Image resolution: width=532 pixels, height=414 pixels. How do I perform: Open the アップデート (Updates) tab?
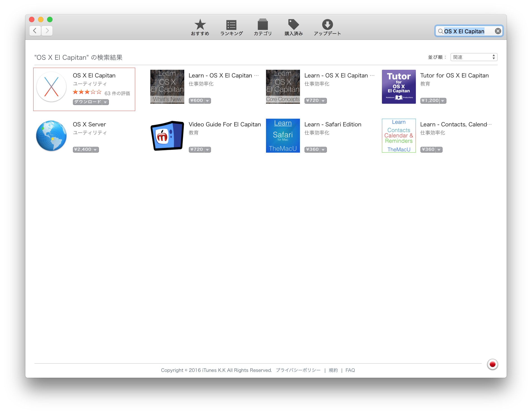click(327, 27)
